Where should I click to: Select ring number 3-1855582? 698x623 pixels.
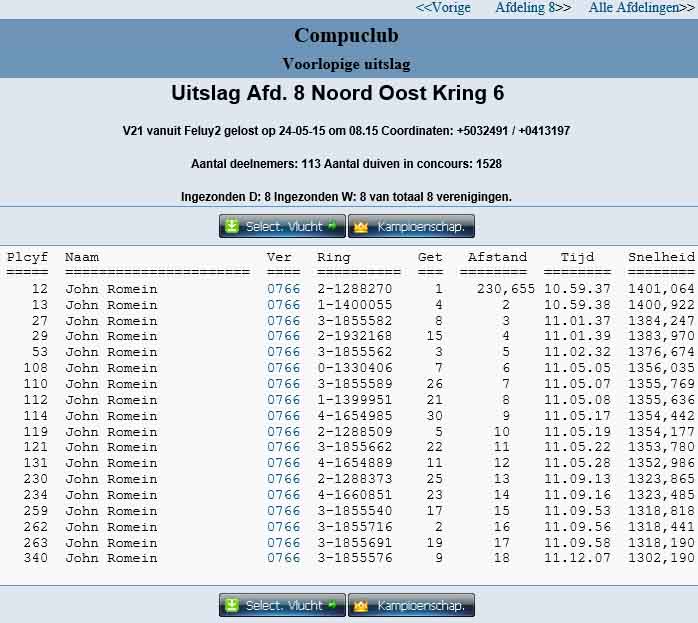pos(355,321)
